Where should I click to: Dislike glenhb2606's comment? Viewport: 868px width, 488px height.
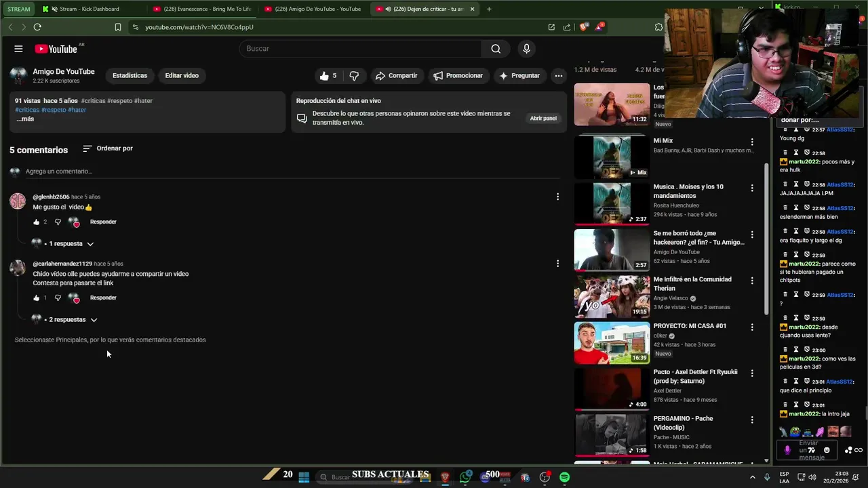tap(58, 222)
